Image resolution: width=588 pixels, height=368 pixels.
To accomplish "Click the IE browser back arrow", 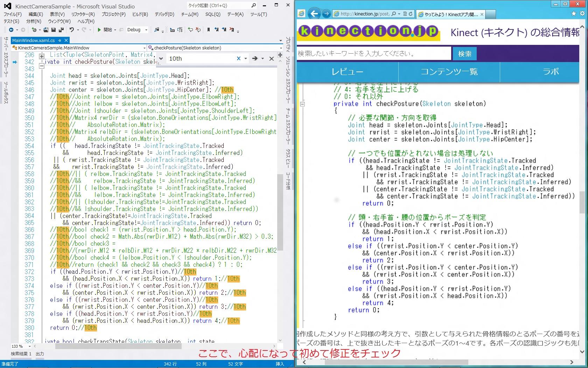I will click(314, 14).
